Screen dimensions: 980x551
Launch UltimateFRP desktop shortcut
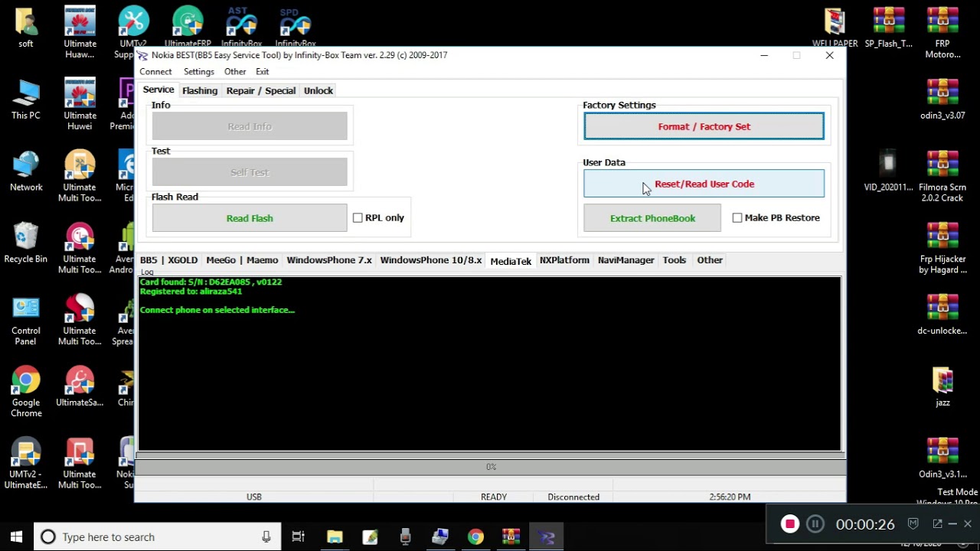188,27
